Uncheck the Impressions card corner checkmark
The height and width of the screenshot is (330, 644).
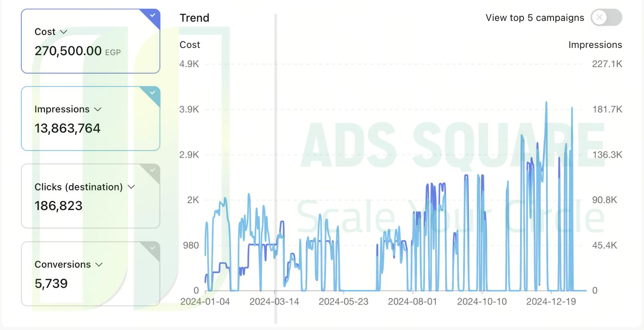(x=153, y=93)
